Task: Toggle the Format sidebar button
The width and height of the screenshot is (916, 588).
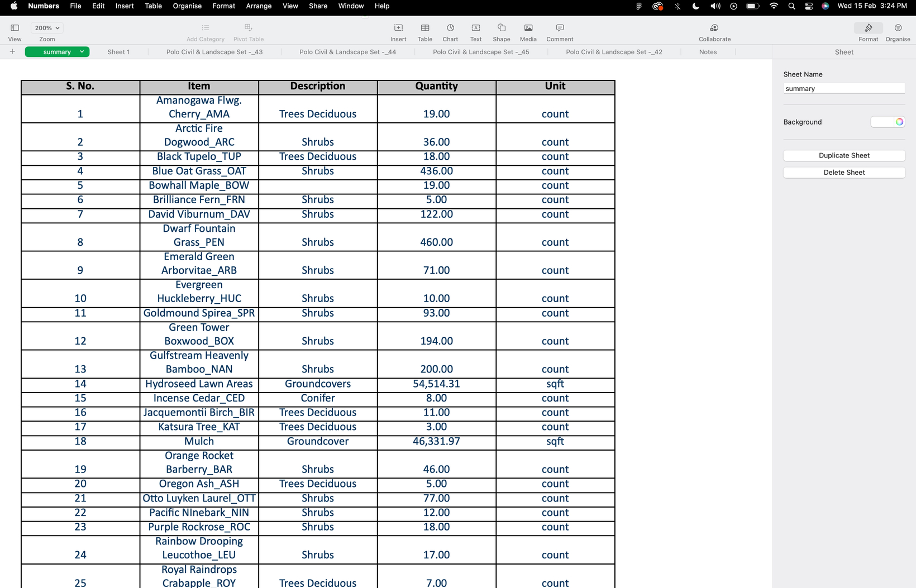Action: click(869, 28)
